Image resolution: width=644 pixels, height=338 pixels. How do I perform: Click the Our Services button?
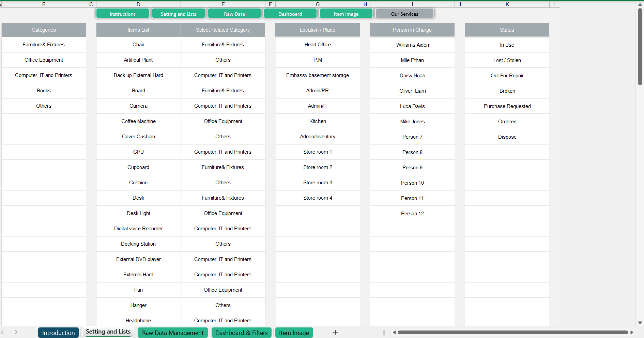tap(404, 14)
